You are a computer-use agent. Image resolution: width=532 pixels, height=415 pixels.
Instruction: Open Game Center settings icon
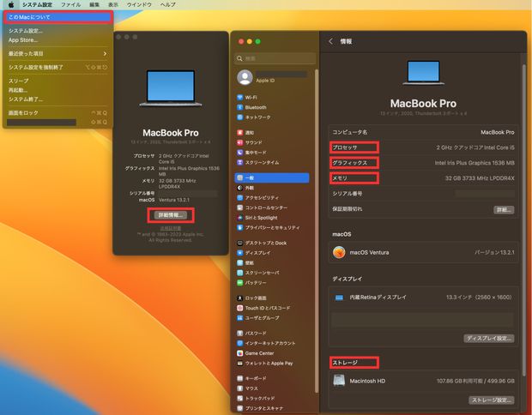tap(240, 353)
